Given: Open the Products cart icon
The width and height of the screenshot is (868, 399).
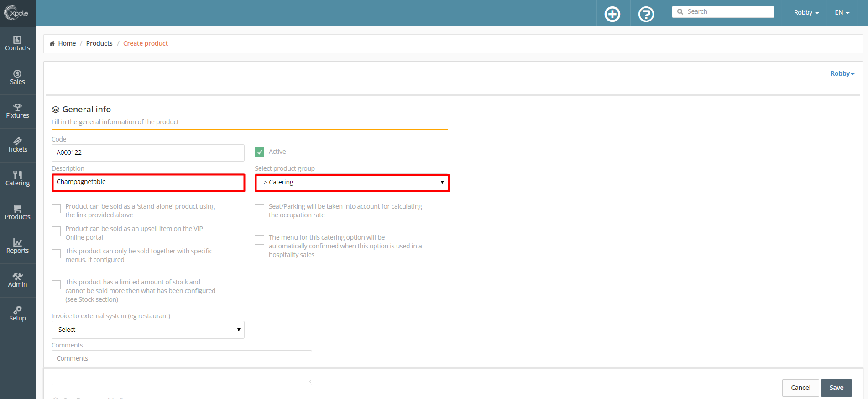Looking at the screenshot, I should coord(17,209).
